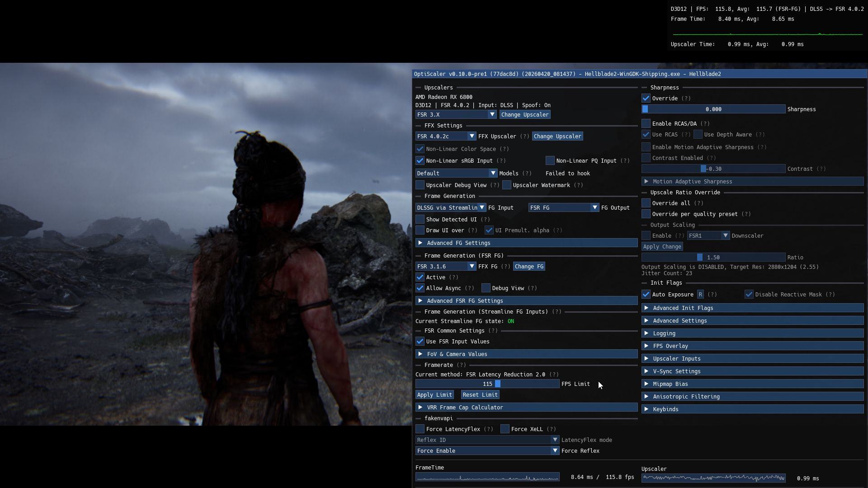The image size is (868, 488).
Task: Expand VRR Frame Cap Calculator section
Action: click(x=527, y=408)
